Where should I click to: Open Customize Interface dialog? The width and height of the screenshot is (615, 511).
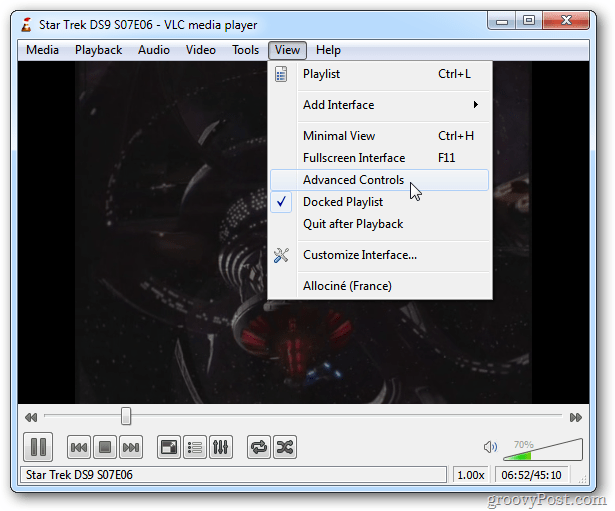[x=380, y=255]
